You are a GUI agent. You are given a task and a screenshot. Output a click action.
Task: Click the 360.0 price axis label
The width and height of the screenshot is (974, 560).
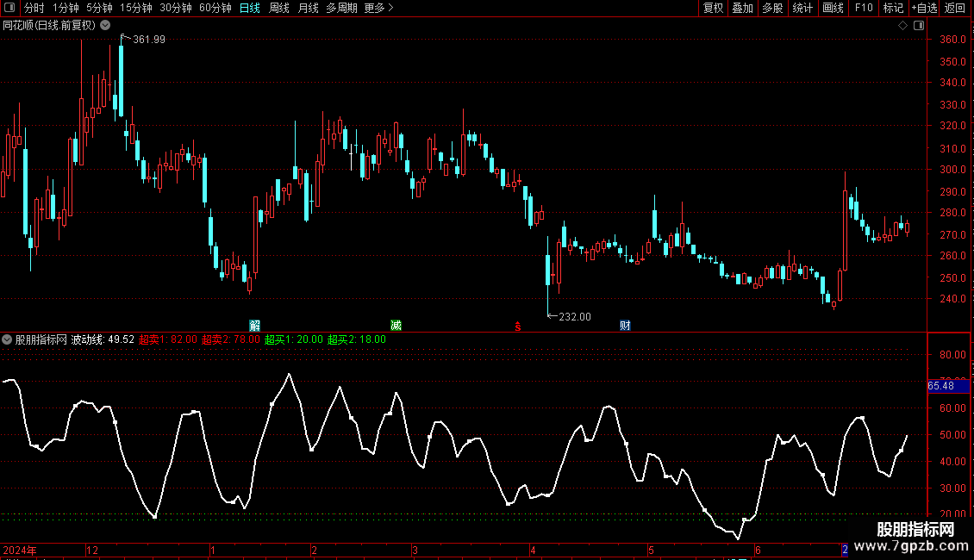pyautogui.click(x=952, y=39)
